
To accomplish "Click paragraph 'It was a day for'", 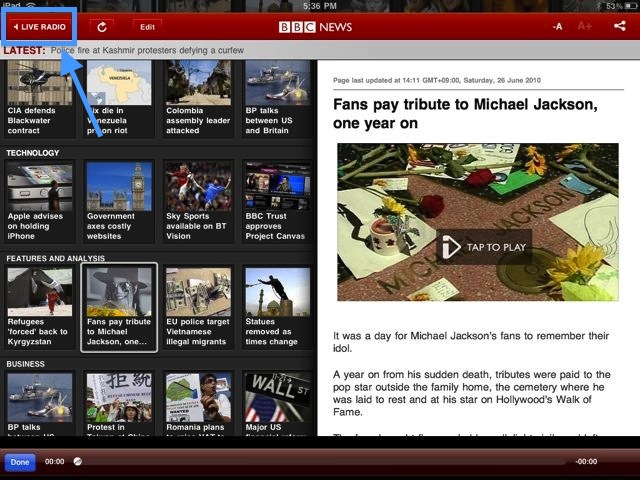I will (471, 342).
